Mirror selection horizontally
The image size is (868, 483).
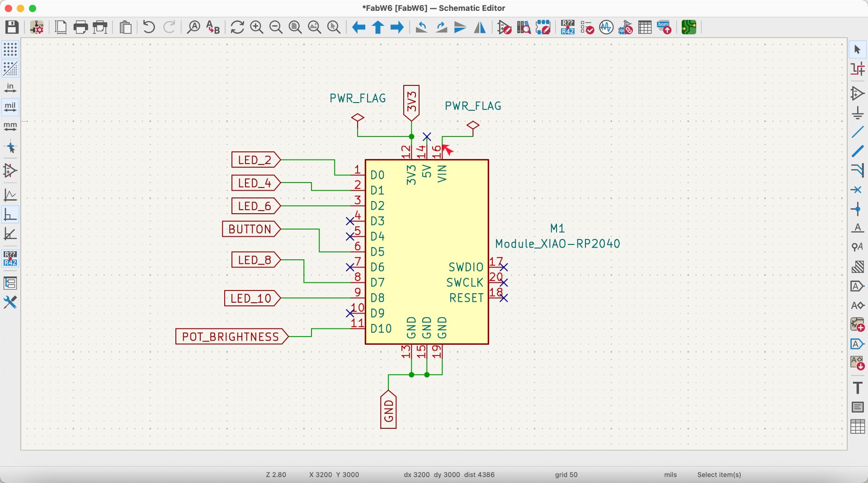pos(480,27)
